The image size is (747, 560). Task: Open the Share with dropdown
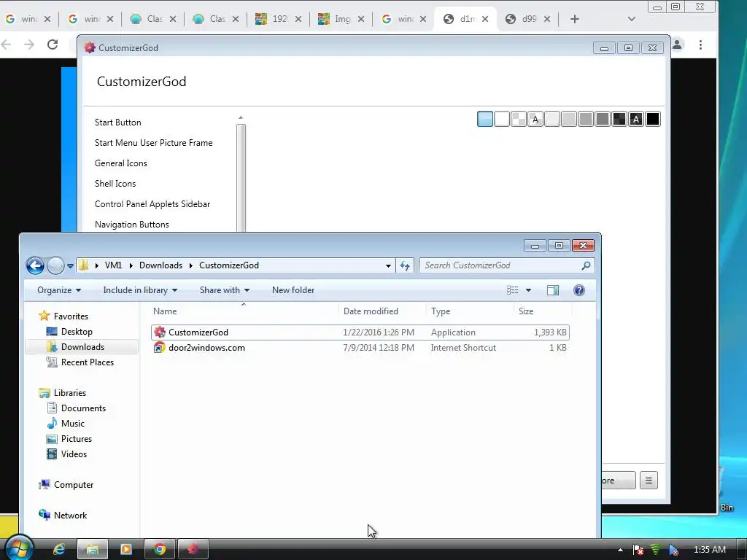click(225, 290)
